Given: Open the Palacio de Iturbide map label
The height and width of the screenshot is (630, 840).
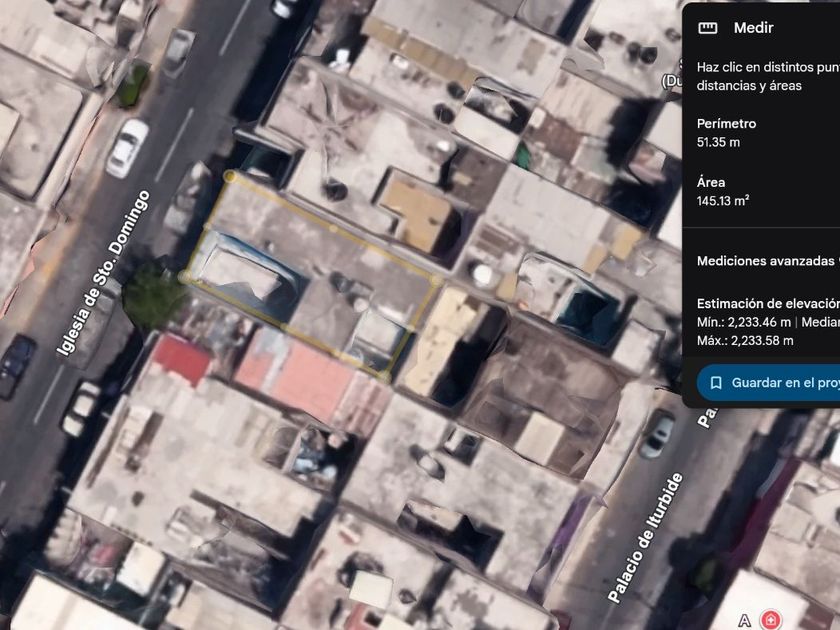Looking at the screenshot, I should [646, 537].
